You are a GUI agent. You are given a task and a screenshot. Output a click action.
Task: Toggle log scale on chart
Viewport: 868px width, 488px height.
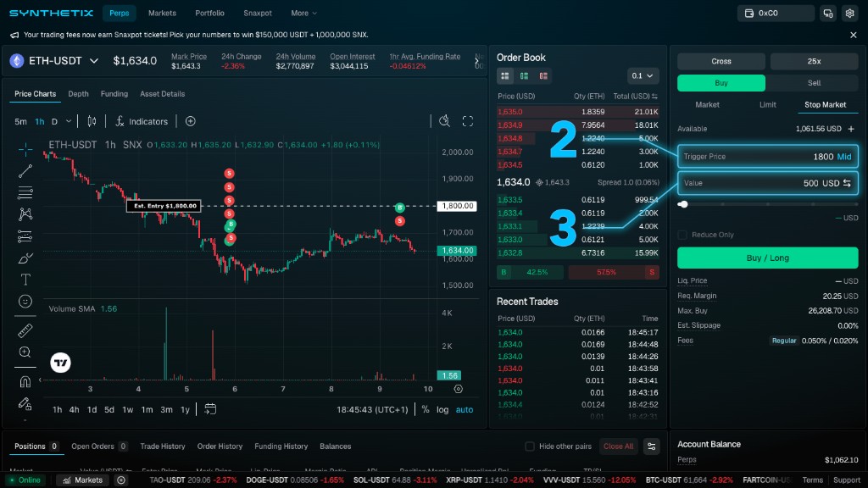click(442, 409)
